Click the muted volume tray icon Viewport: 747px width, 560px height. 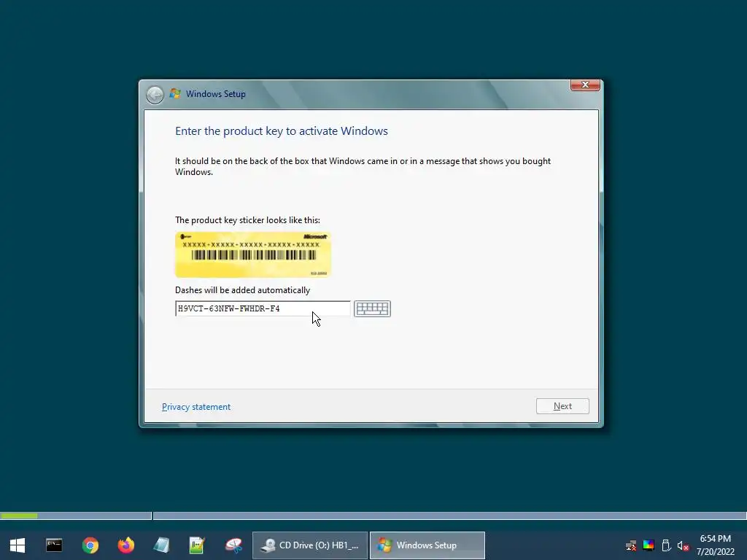coord(683,545)
